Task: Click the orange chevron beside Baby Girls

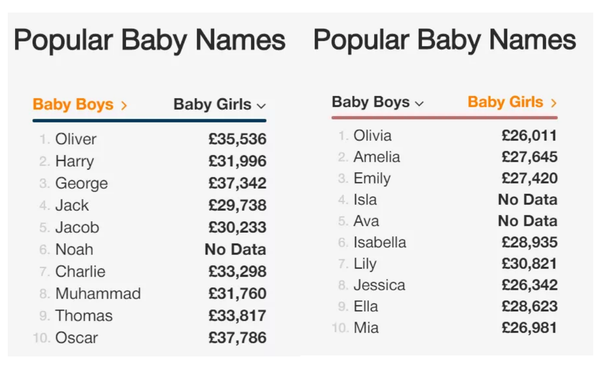Action: (553, 103)
